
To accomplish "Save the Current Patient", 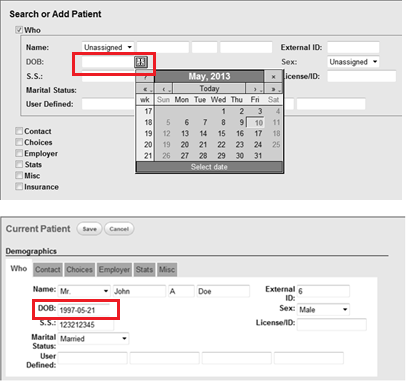I will (89, 229).
